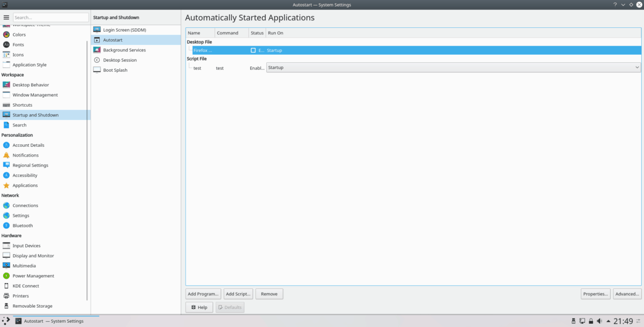Screen dimensions: 644x327
Task: Click the tray removable device icon
Action: click(x=574, y=321)
